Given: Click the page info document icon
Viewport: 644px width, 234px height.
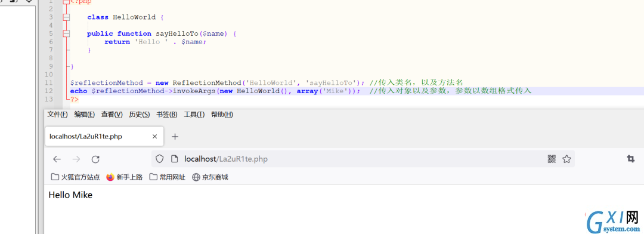Looking at the screenshot, I should [x=174, y=159].
